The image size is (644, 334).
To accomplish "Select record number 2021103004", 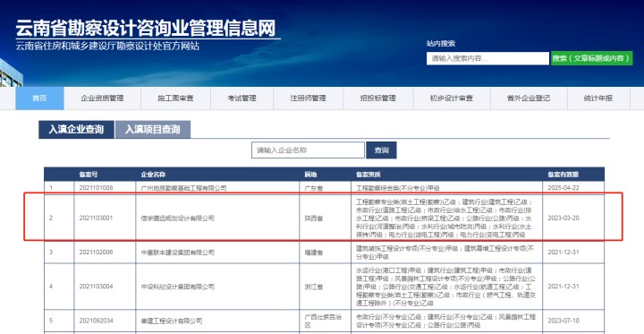I will coord(96,287).
